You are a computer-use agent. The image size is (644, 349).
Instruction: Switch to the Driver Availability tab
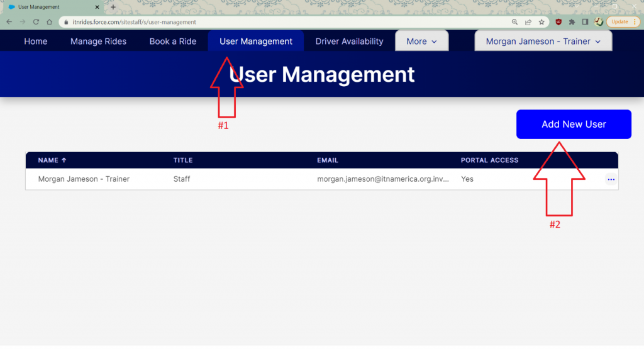point(349,42)
